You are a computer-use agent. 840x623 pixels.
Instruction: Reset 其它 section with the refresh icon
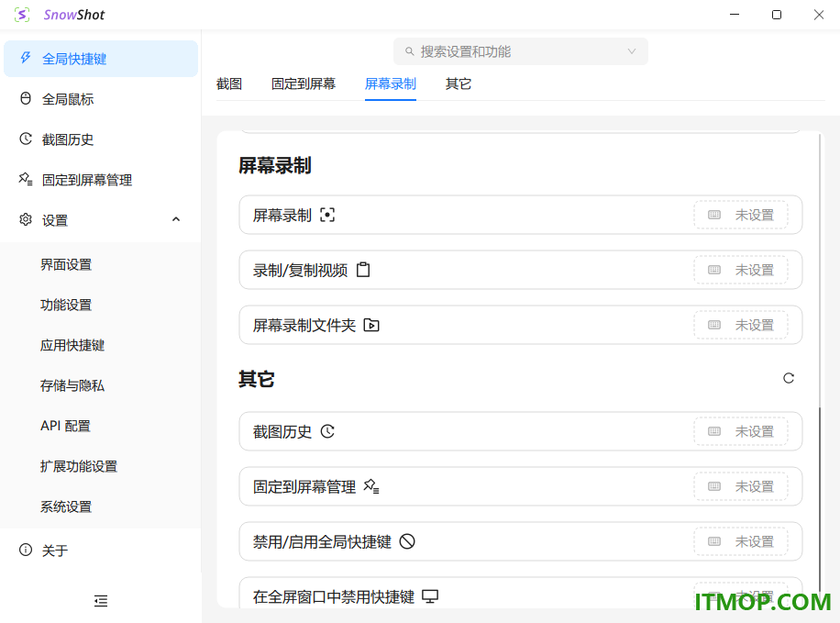click(788, 379)
